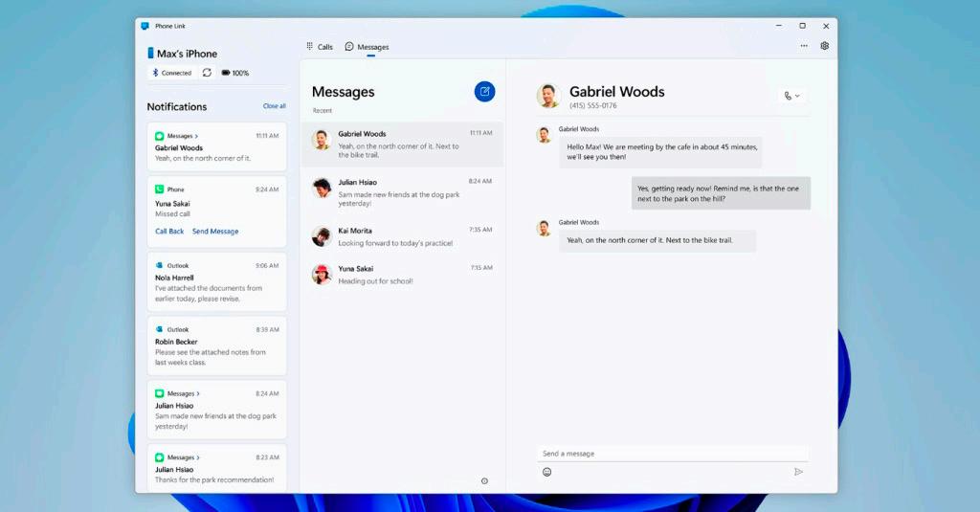The image size is (980, 512).
Task: Open the more options ellipsis menu
Action: (x=804, y=46)
